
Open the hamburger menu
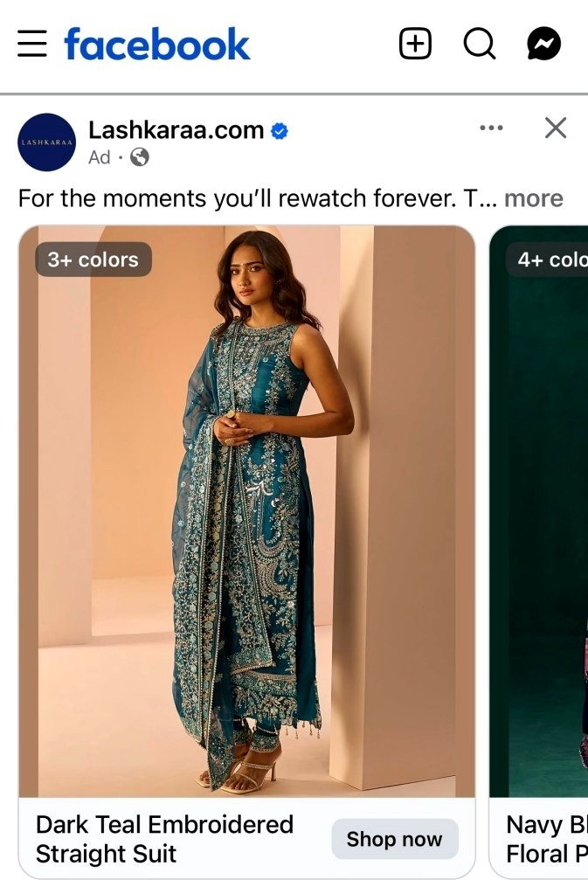32,44
